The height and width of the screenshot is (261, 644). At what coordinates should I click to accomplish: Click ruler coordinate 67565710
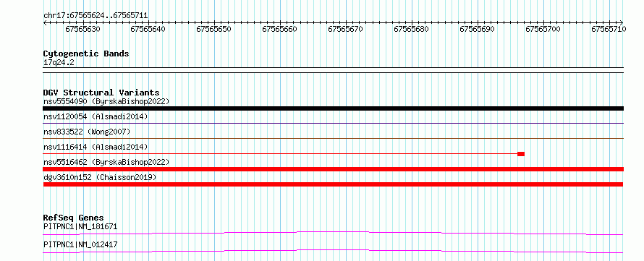(609, 29)
